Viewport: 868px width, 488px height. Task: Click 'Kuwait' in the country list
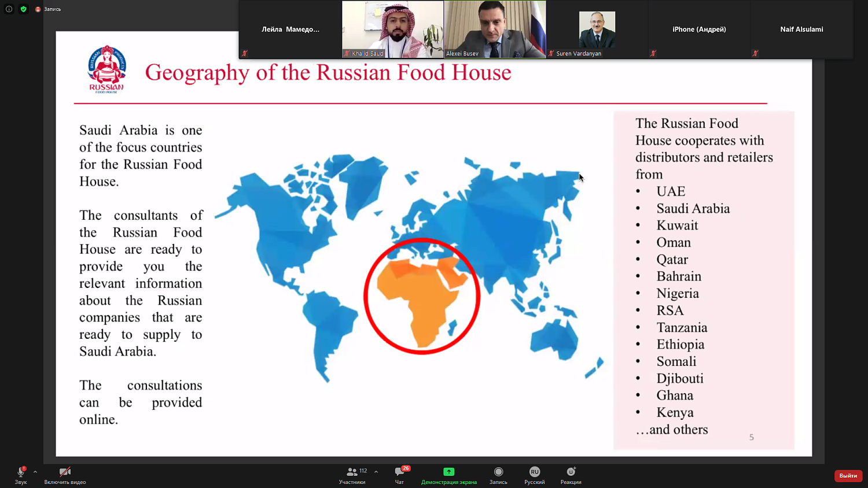point(677,225)
